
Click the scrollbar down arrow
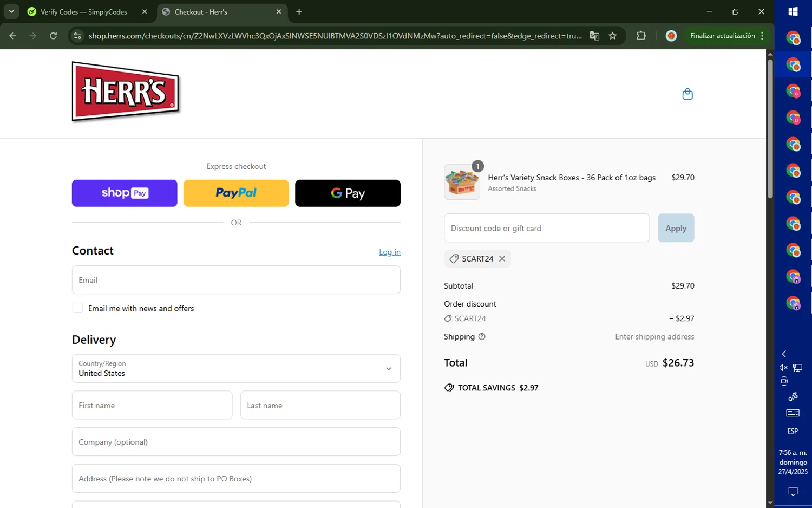click(x=770, y=503)
